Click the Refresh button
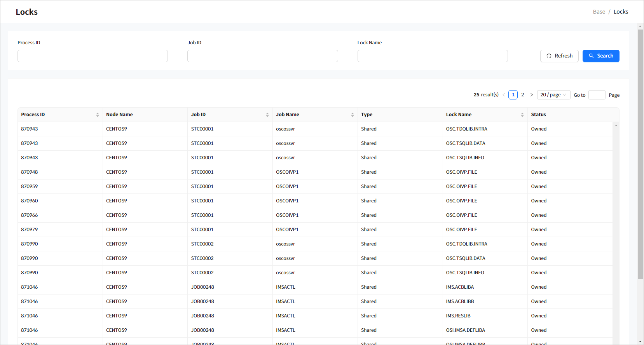The image size is (644, 345). coord(559,56)
